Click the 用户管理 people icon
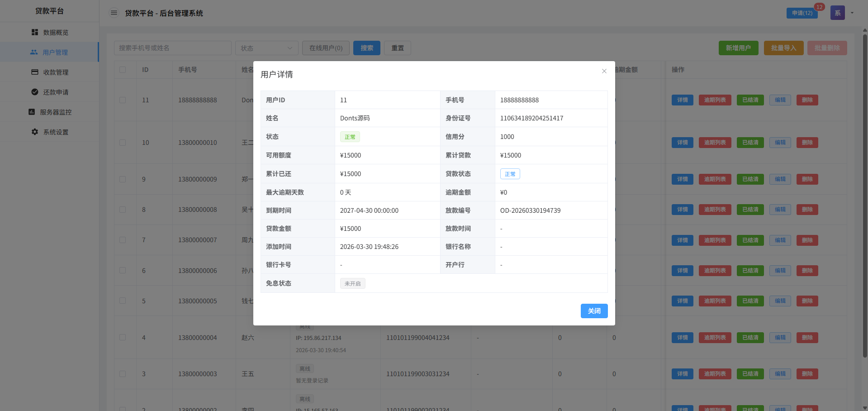The height and width of the screenshot is (411, 868). coord(34,52)
